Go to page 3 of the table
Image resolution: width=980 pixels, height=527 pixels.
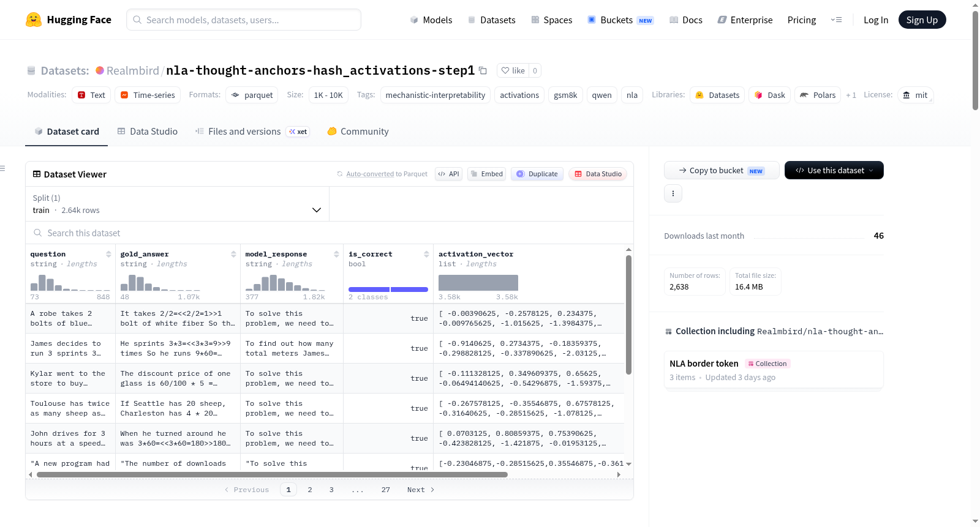[x=331, y=490]
